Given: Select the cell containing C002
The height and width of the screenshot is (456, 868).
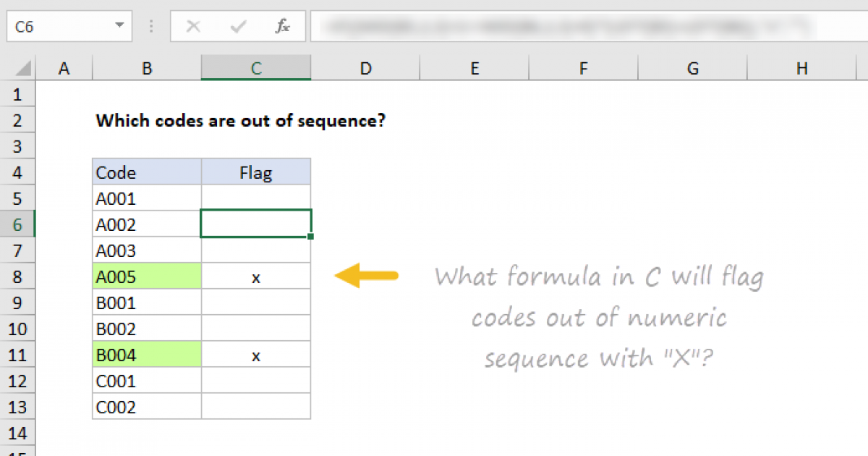Looking at the screenshot, I should (x=146, y=407).
